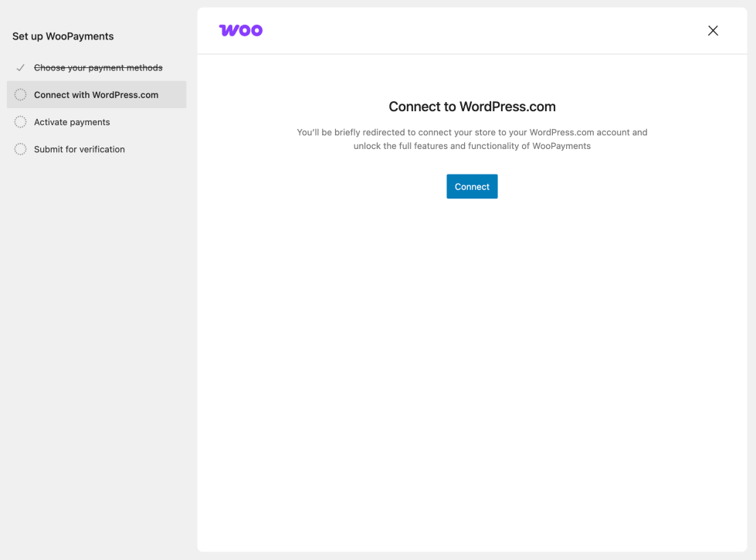Viewport: 756px width, 560px height.
Task: Click the strikethrough text of the completed step
Action: tap(98, 67)
